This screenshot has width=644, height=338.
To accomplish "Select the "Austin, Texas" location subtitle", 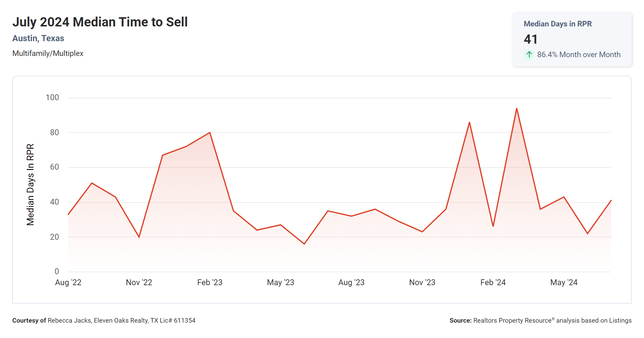I will coord(38,38).
